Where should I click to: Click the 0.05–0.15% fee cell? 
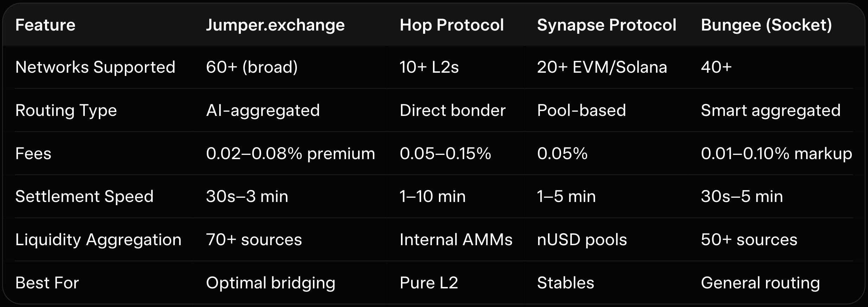[x=445, y=153]
